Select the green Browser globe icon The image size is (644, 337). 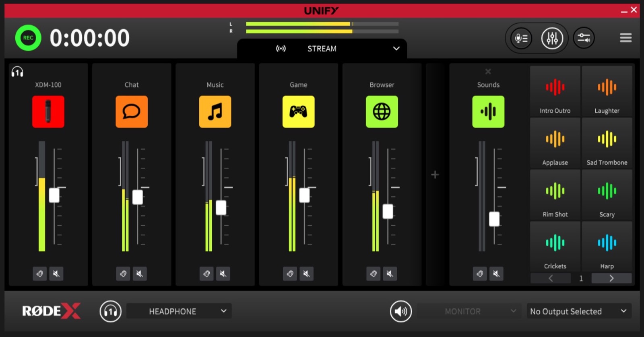[x=382, y=112]
